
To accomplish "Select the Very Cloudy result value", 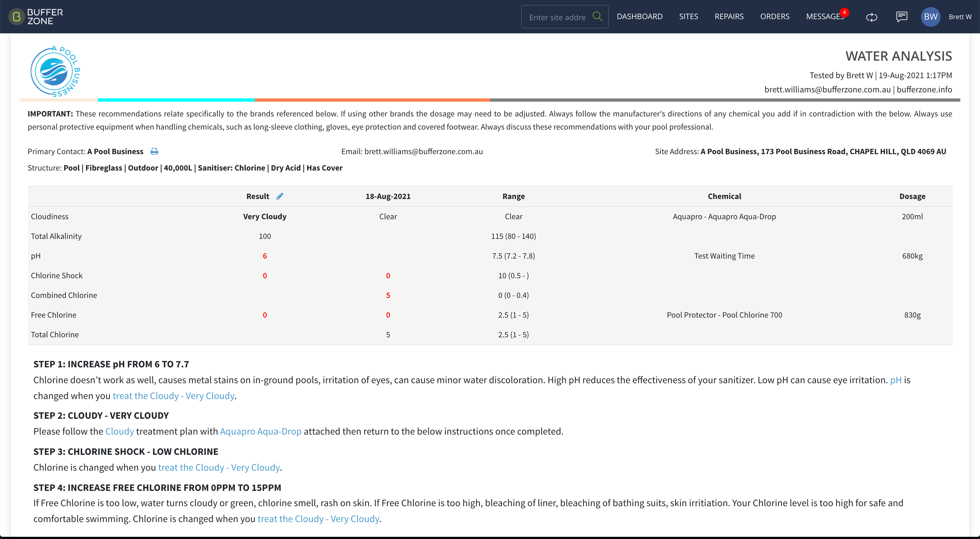I will [x=265, y=216].
